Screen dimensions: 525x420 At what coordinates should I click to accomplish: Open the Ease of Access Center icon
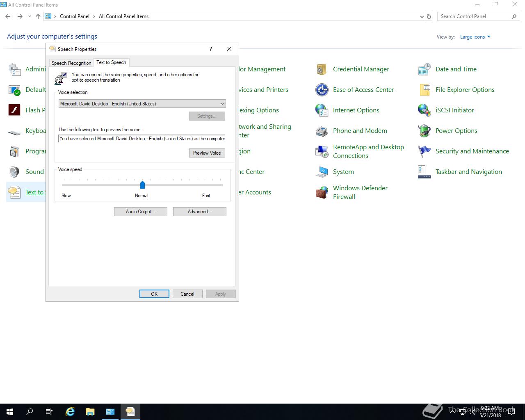point(322,90)
